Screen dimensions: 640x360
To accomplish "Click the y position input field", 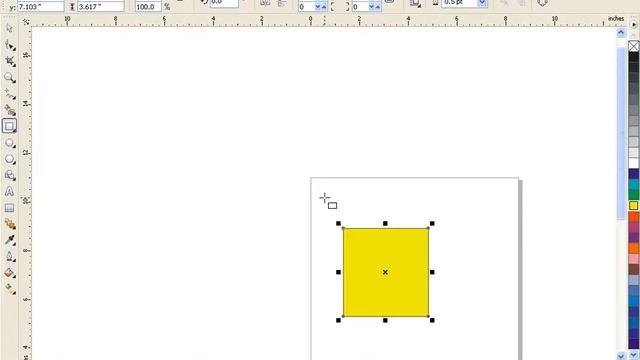I will (x=40, y=7).
